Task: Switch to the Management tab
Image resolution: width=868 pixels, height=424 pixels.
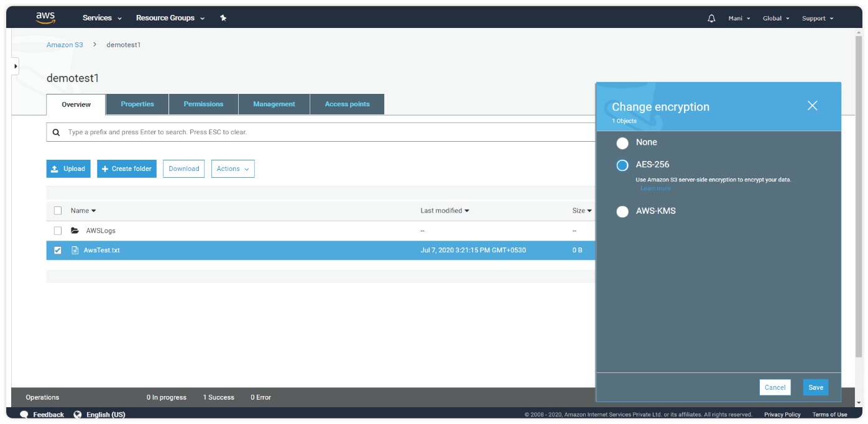Action: [x=274, y=104]
